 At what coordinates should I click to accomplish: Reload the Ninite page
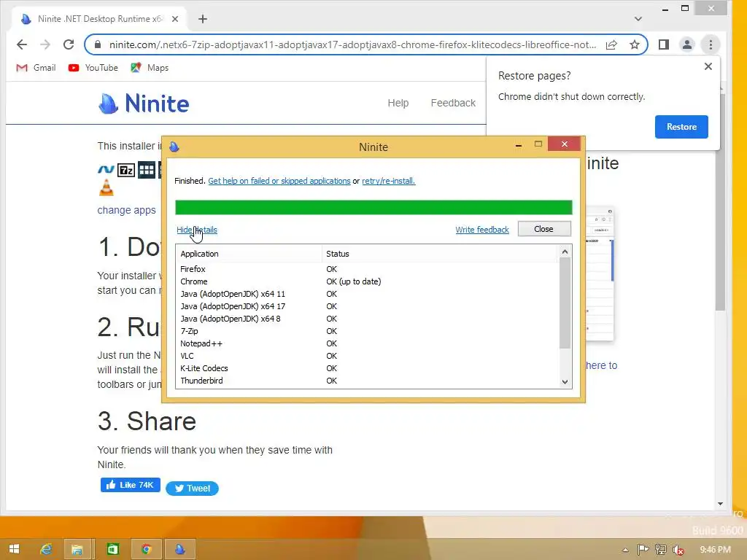[69, 44]
